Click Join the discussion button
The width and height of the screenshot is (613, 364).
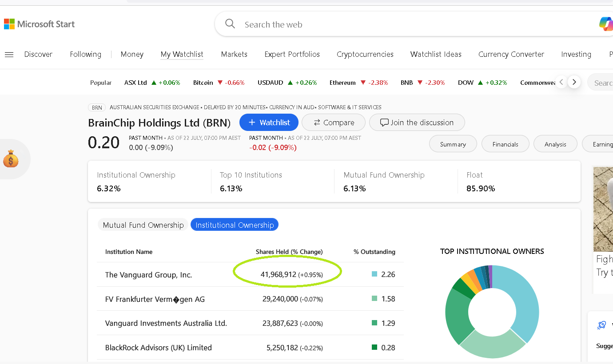click(x=417, y=123)
